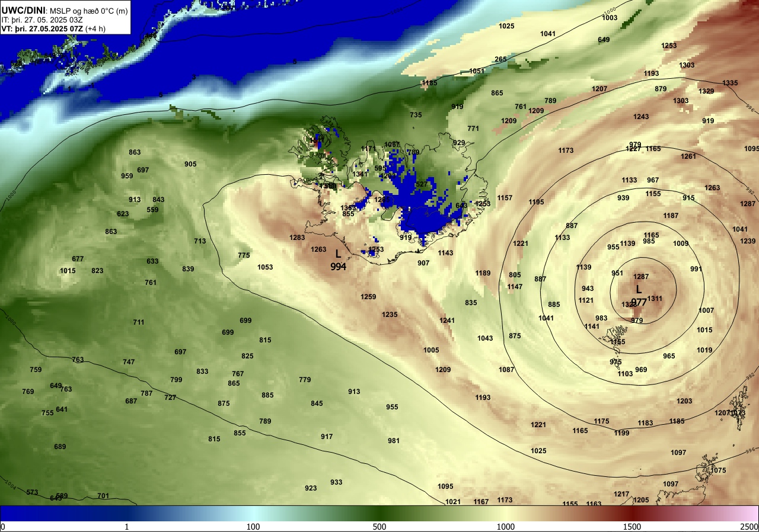The width and height of the screenshot is (759, 532).
Task: Click the value 1021 at the bottom edge
Action: (452, 502)
